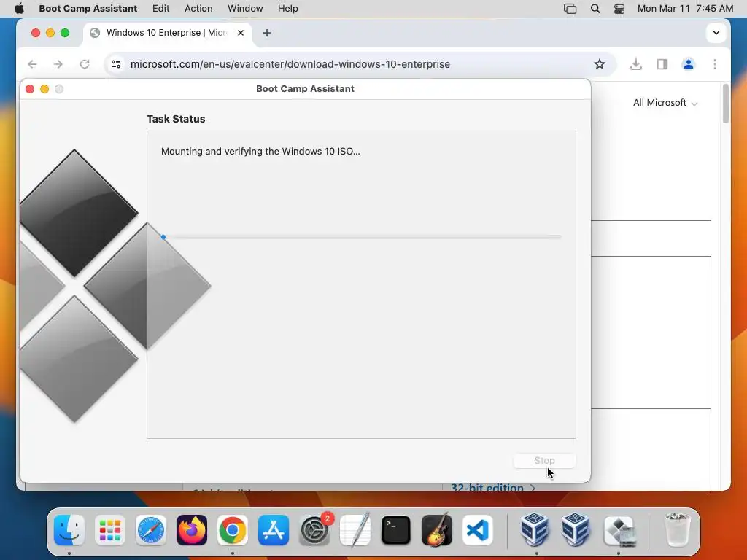Open the first VirtualBox icon in Dock
Viewport: 747px width, 560px height.
tap(535, 530)
